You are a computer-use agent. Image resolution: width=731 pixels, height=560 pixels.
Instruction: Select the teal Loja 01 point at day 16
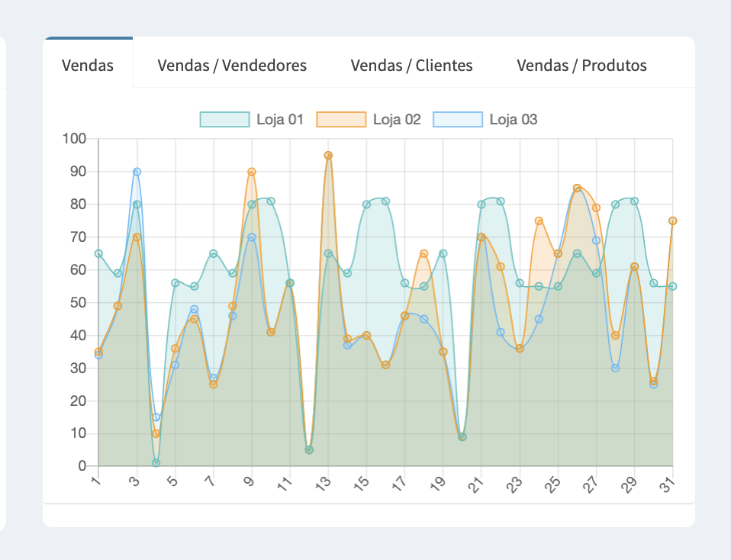(385, 201)
